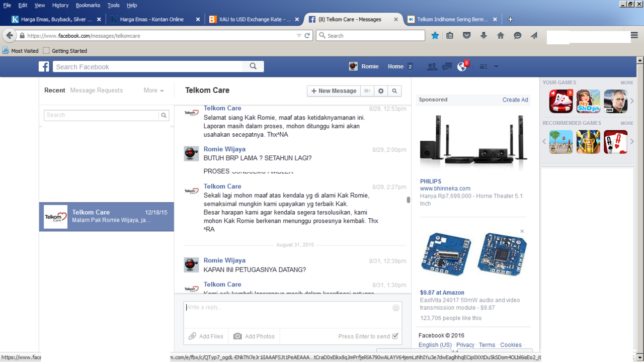Click the Most Visited bookmark
The width and height of the screenshot is (644, 362).
21,51
